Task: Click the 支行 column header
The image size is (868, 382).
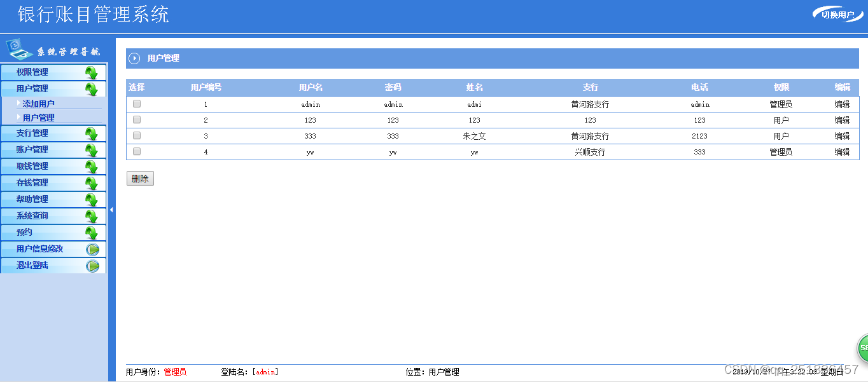Action: coord(591,87)
